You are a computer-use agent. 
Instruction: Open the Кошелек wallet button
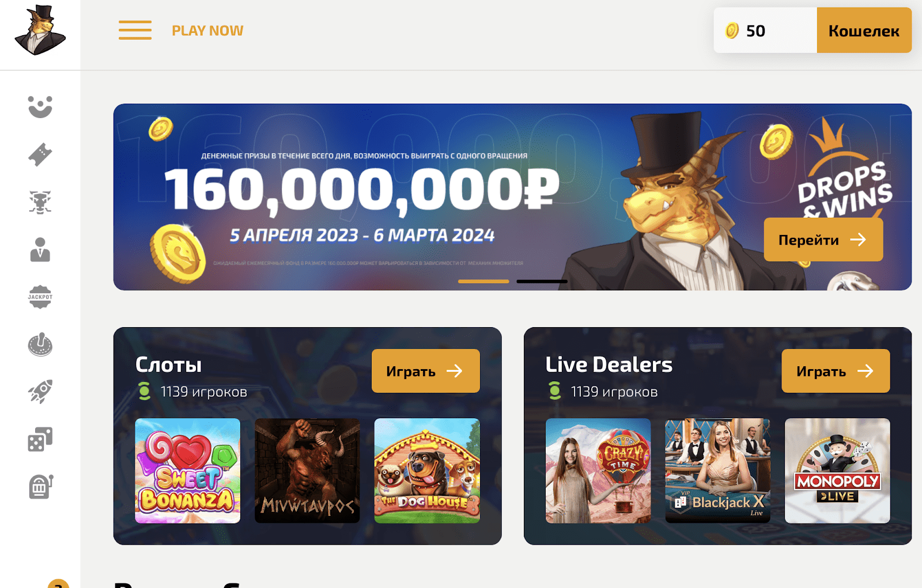pyautogui.click(x=864, y=31)
